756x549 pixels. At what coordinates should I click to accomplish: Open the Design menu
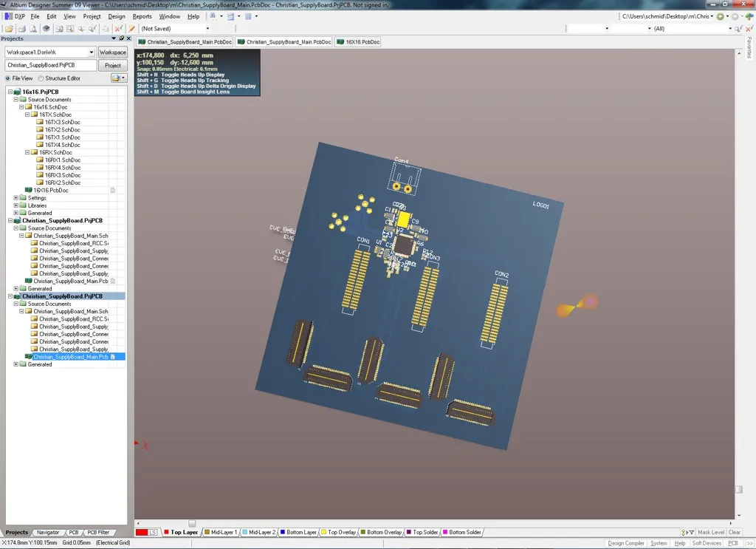(117, 16)
